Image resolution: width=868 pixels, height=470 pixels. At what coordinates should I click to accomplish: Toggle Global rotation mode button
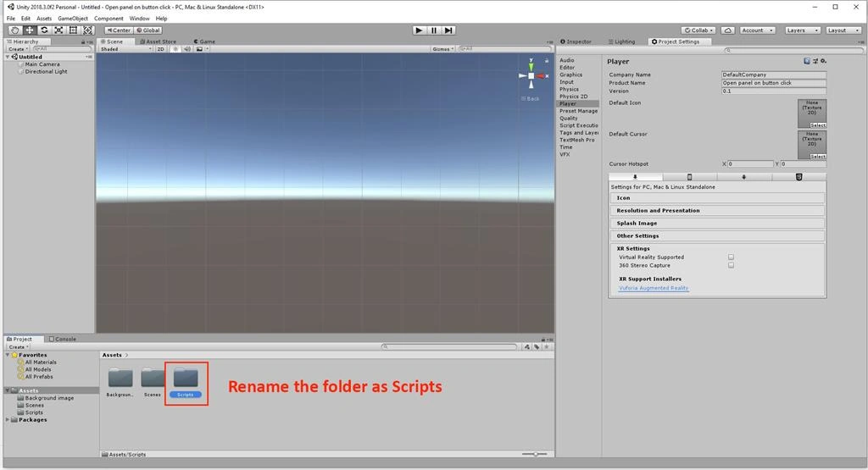click(x=148, y=30)
